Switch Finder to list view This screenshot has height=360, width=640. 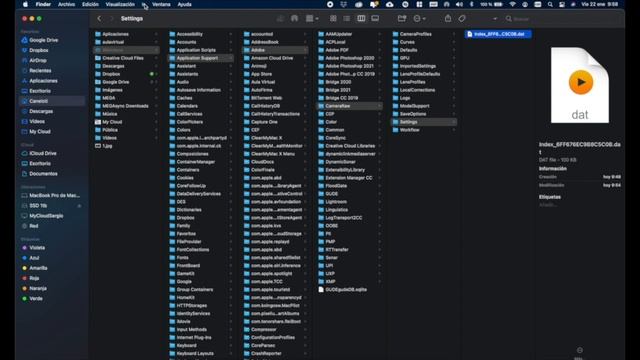tap(347, 19)
